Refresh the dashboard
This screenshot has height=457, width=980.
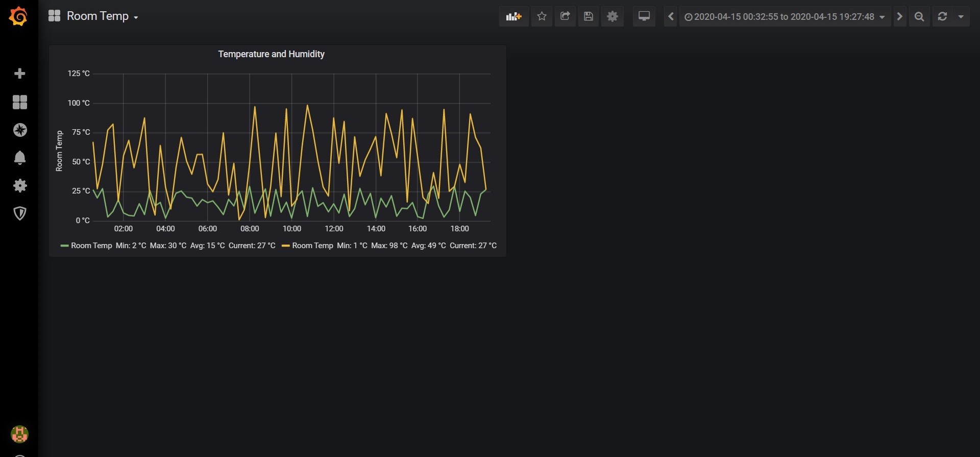pos(942,16)
